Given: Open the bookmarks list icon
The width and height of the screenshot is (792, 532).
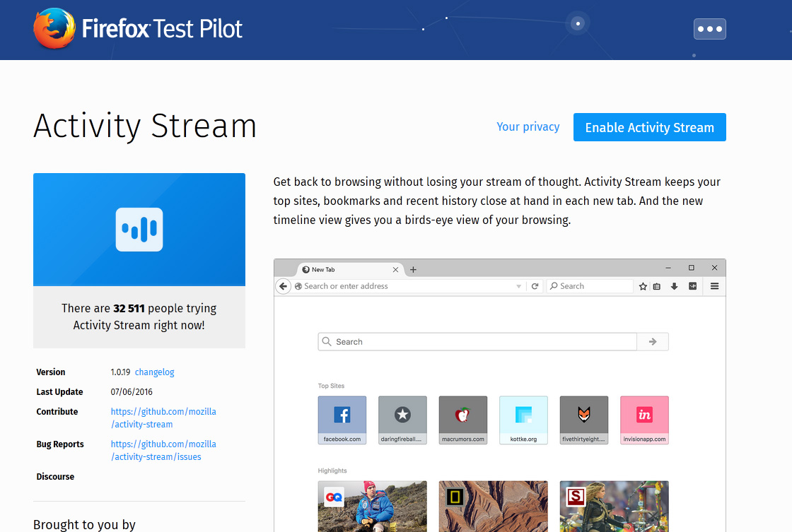Looking at the screenshot, I should (657, 286).
